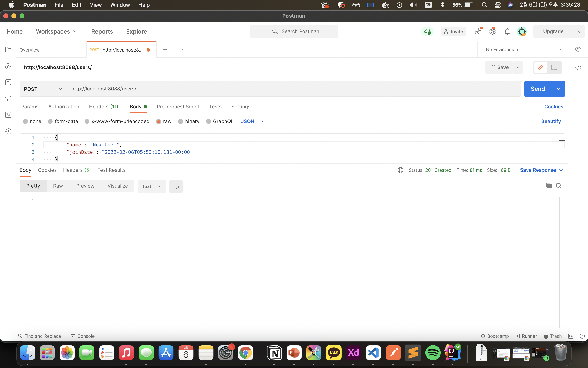588x368 pixels.
Task: Select x-www-form-urlencoded body type radio
Action: 87,121
